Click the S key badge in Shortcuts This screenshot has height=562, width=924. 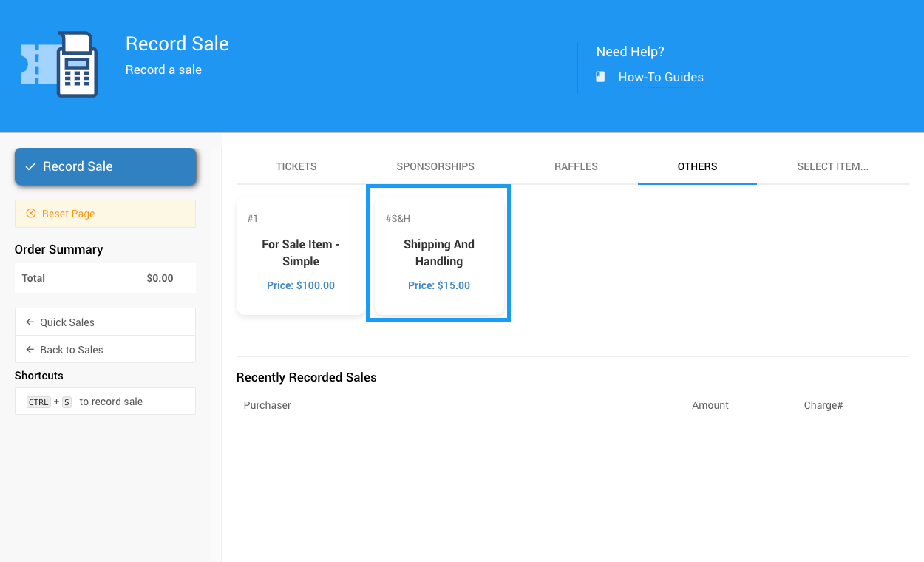[x=67, y=402]
